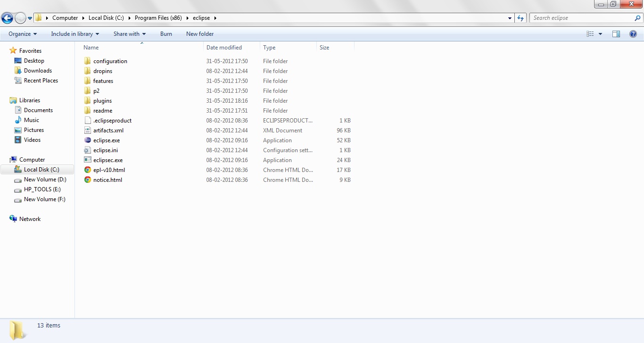Select the eclipse.exe application icon
The width and height of the screenshot is (644, 343).
click(x=87, y=140)
